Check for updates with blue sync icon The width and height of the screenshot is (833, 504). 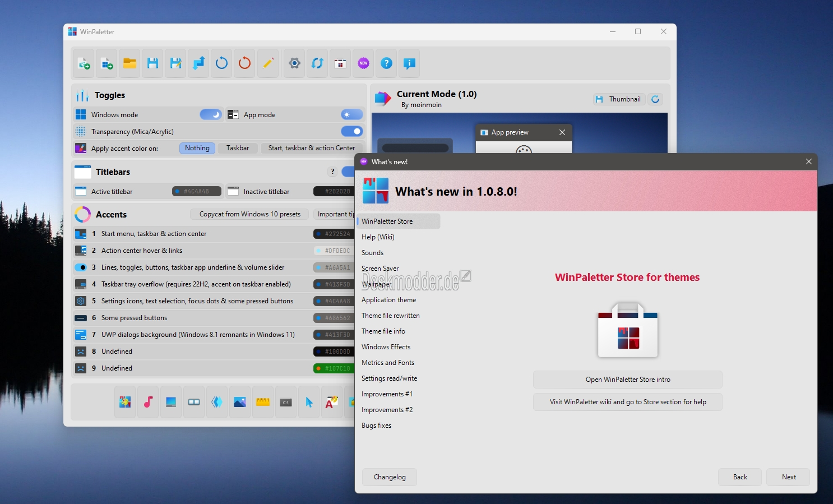coord(317,63)
